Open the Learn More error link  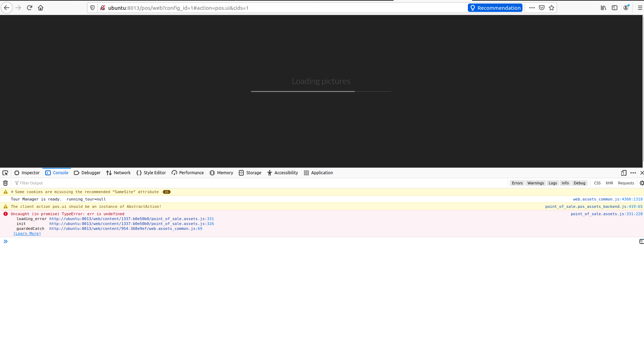27,233
